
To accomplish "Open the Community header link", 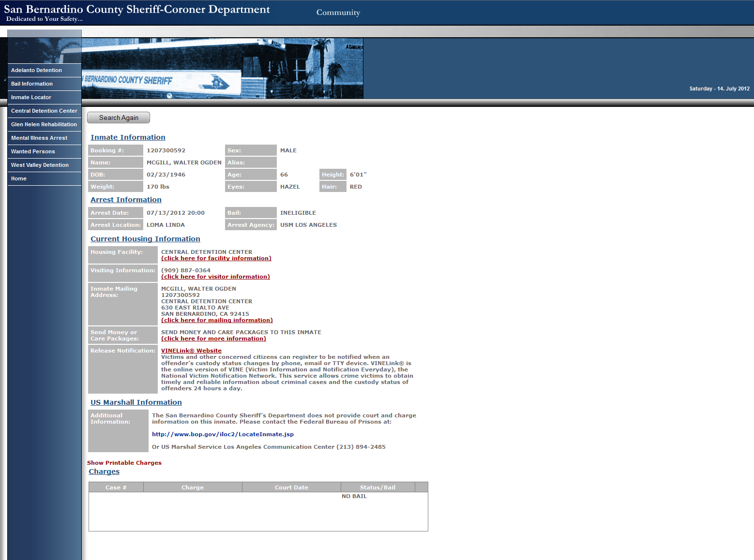I will [338, 13].
